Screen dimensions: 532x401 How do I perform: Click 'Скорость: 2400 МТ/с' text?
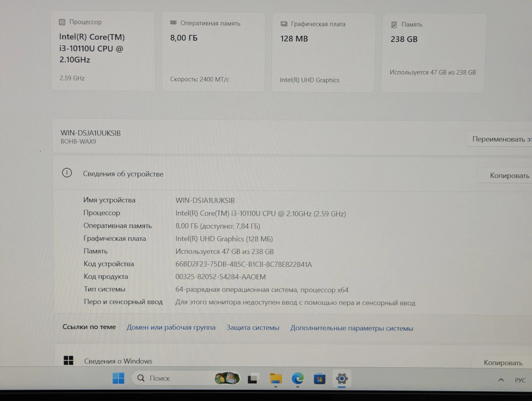(x=199, y=79)
